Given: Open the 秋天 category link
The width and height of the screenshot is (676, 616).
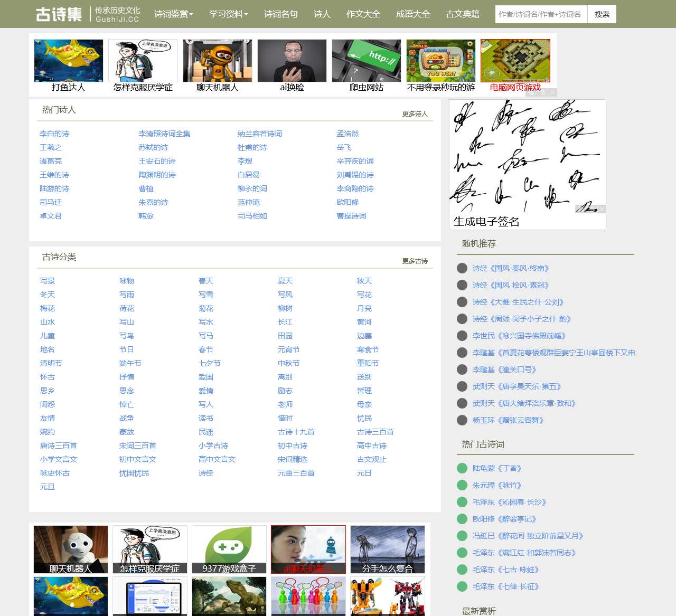Looking at the screenshot, I should click(364, 281).
